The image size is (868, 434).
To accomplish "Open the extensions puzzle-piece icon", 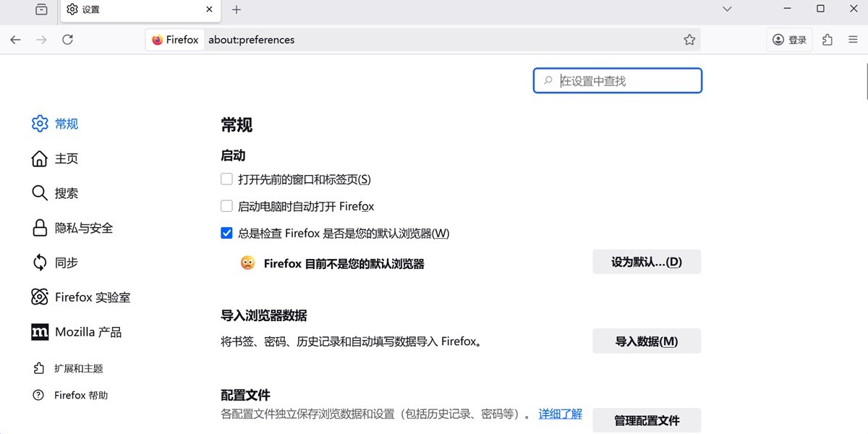I will 827,40.
